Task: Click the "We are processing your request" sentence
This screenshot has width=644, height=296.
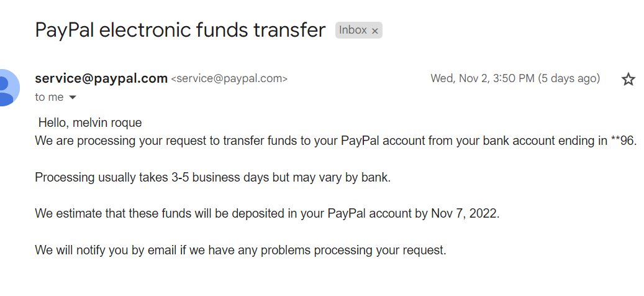Action: coord(248,141)
